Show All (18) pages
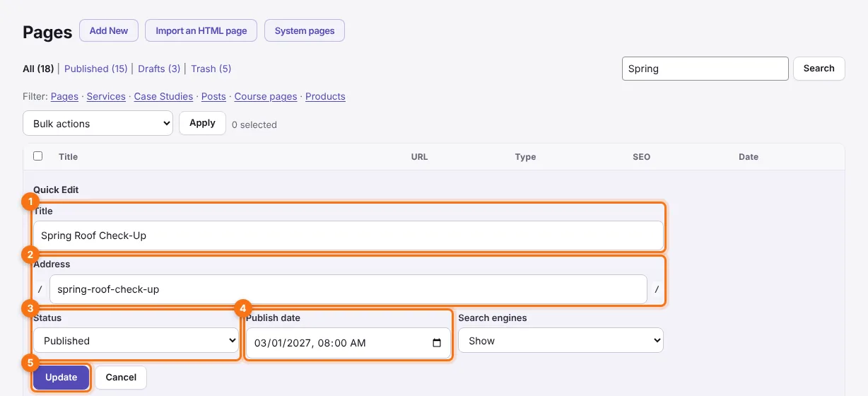Viewport: 868px width, 396px height. pyautogui.click(x=38, y=69)
